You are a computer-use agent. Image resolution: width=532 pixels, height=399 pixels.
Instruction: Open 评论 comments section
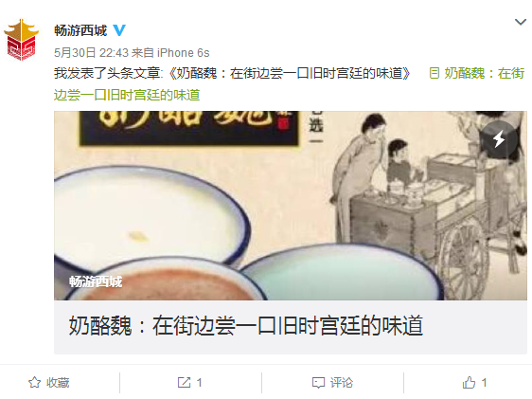pos(342,383)
